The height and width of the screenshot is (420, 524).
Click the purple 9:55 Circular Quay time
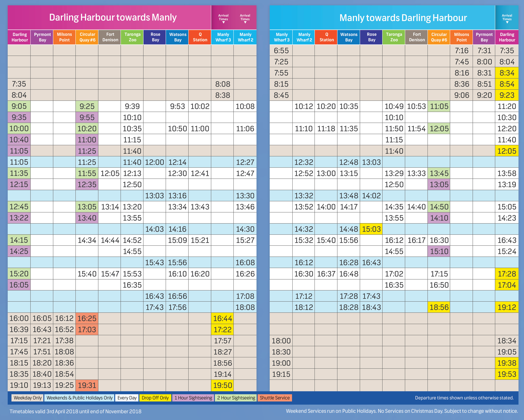tap(87, 117)
